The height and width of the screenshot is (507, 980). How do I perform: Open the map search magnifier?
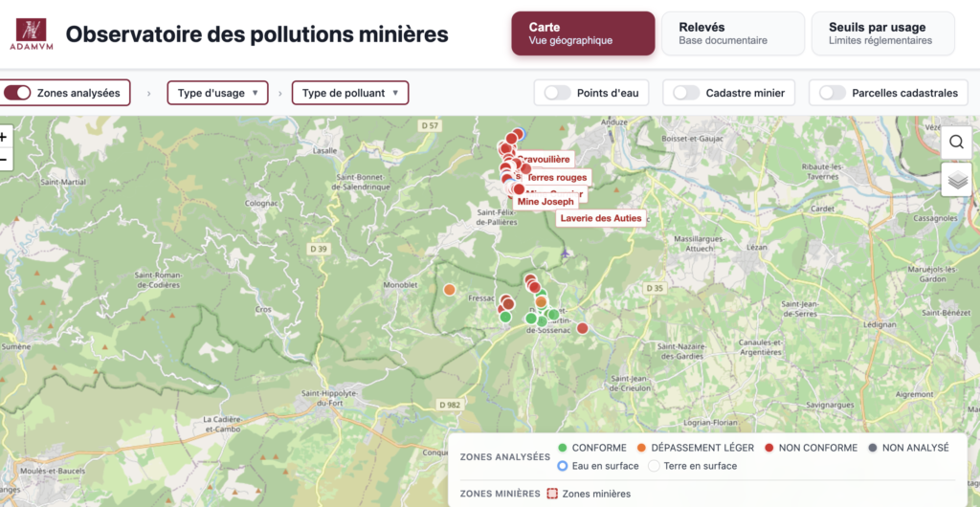click(956, 143)
